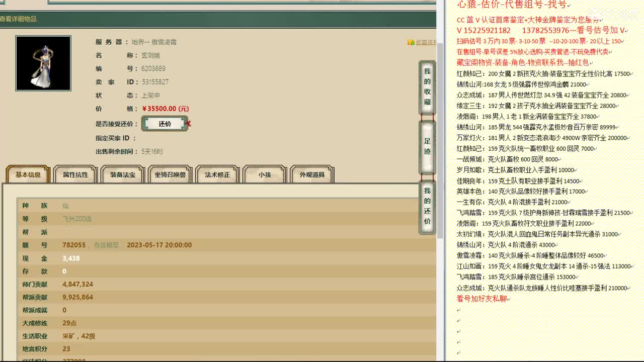Click the 地宫积分 value 23
This screenshot has width=644, height=362.
tap(66, 349)
